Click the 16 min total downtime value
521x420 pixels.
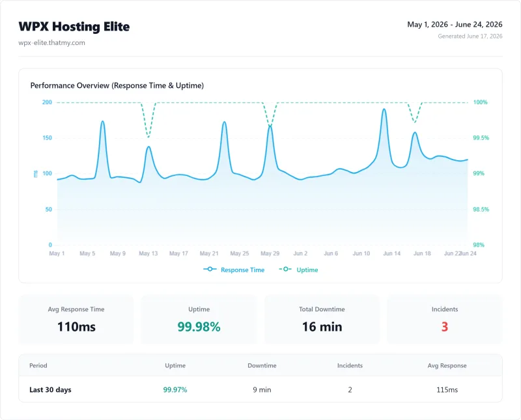point(322,327)
